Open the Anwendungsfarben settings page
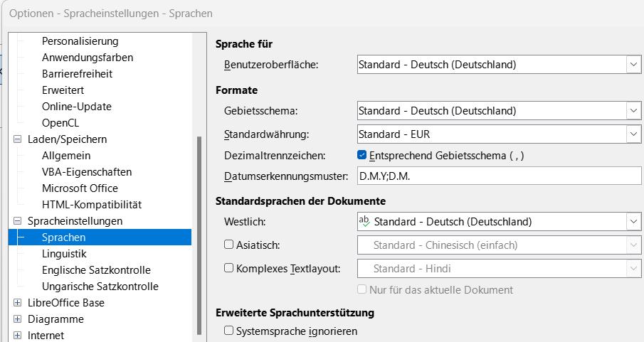This screenshot has height=342, width=644. [88, 58]
